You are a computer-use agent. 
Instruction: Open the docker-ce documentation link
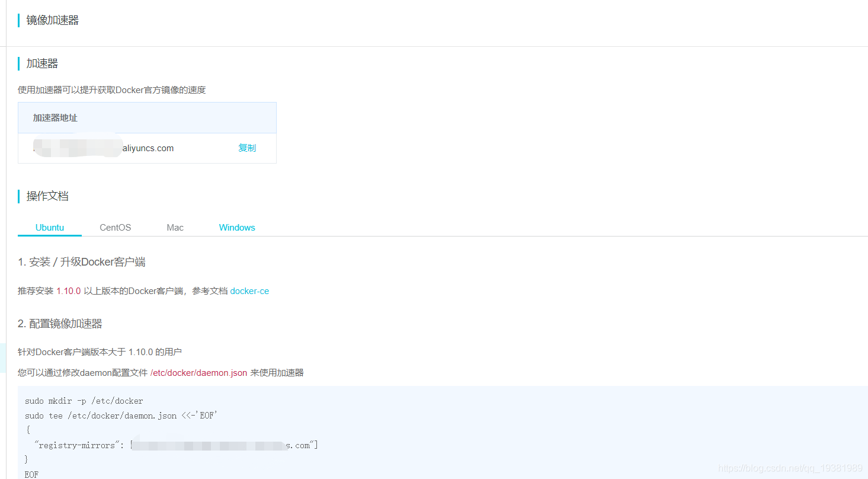click(x=249, y=291)
